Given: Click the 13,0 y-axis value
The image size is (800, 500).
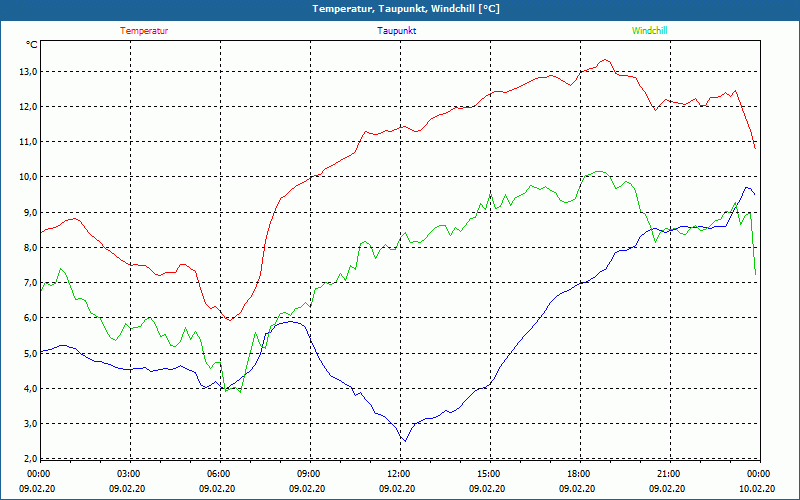Looking at the screenshot, I should click(28, 71).
